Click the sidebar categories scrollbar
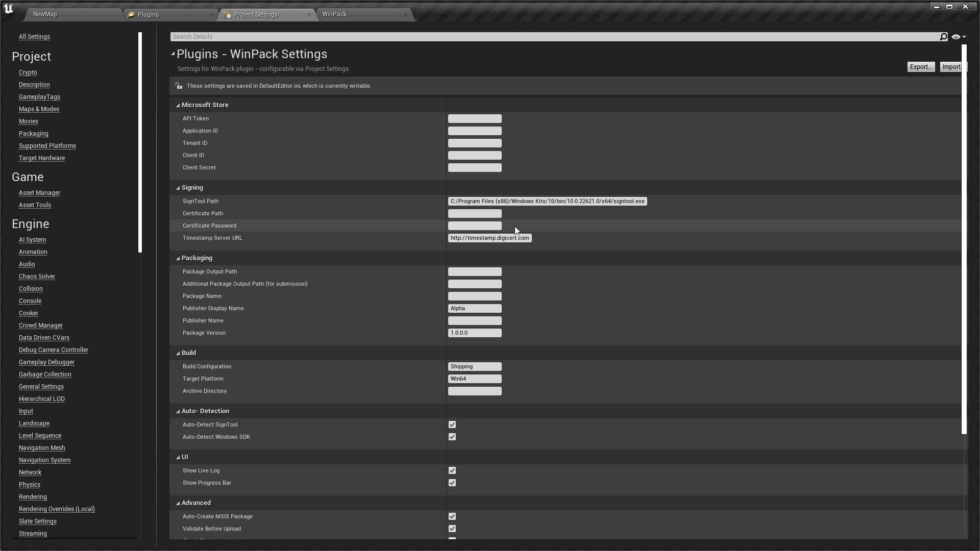 point(140,142)
